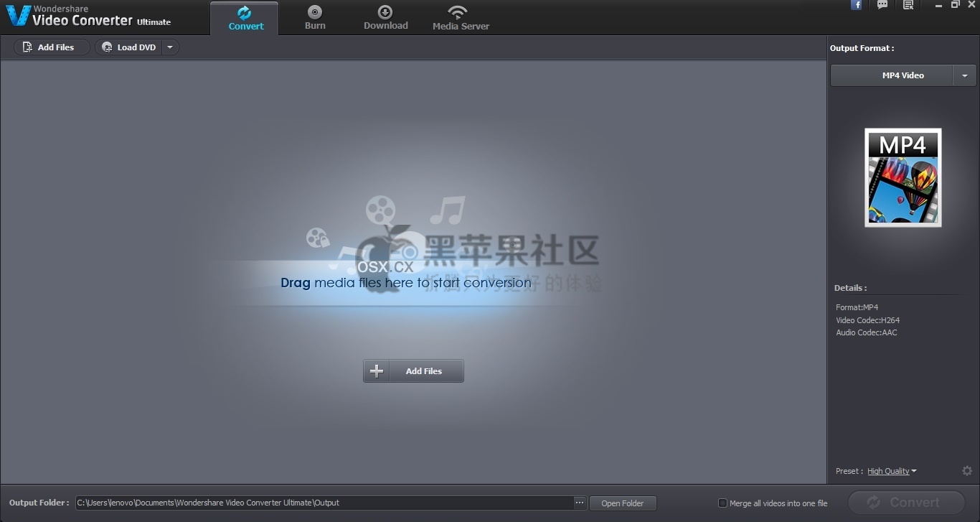Click the Audio Codec:AAC text

click(x=866, y=332)
